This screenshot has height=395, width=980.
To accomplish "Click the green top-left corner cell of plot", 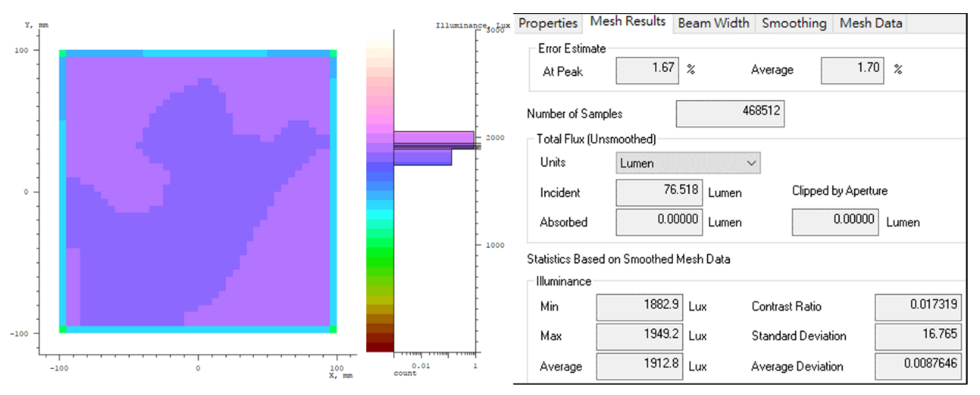I will (63, 53).
